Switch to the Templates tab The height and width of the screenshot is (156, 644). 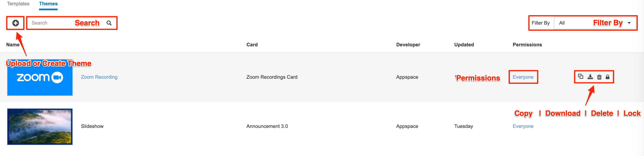(x=18, y=4)
